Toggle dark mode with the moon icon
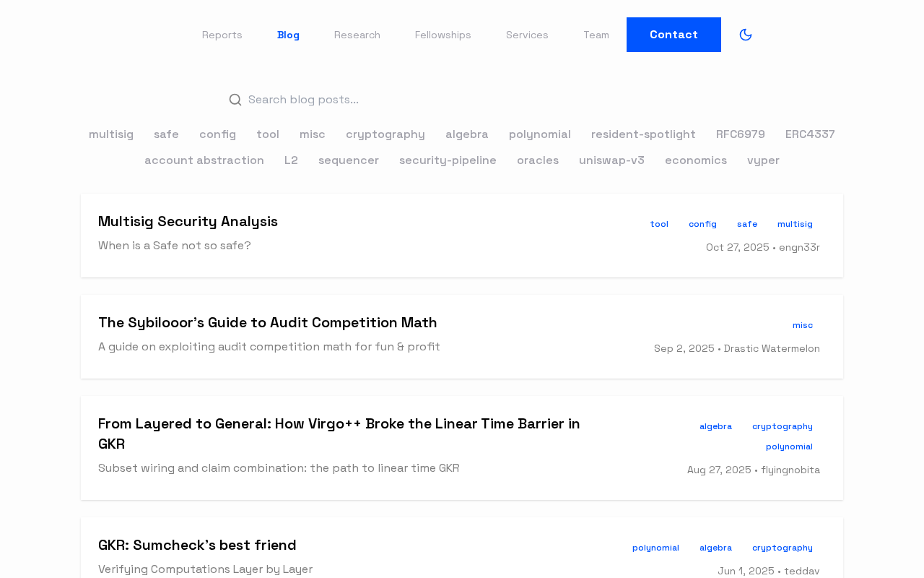 pos(746,35)
